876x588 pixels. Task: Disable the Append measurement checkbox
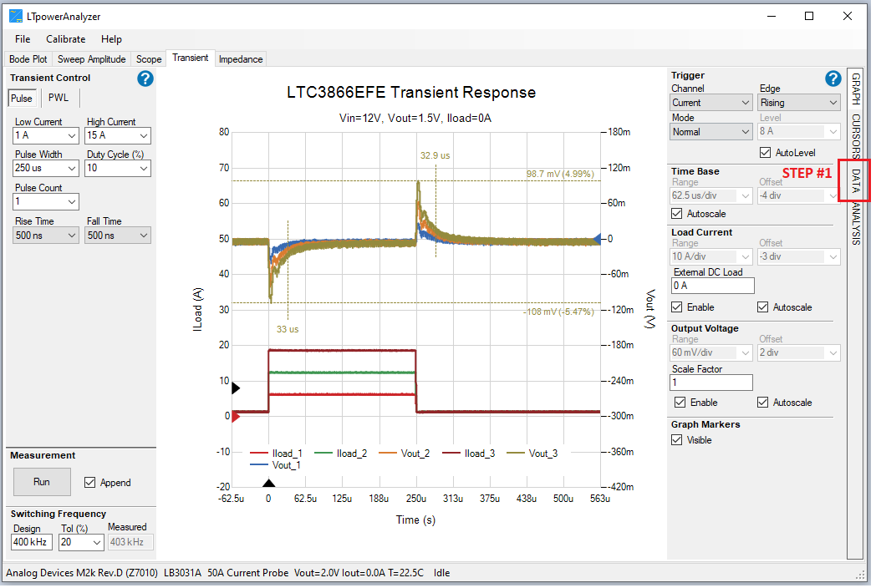click(x=88, y=482)
